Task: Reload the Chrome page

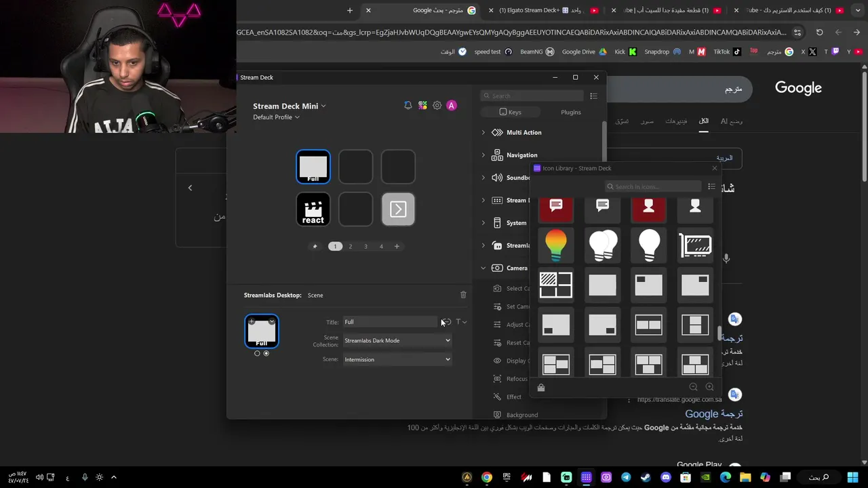Action: (x=819, y=32)
